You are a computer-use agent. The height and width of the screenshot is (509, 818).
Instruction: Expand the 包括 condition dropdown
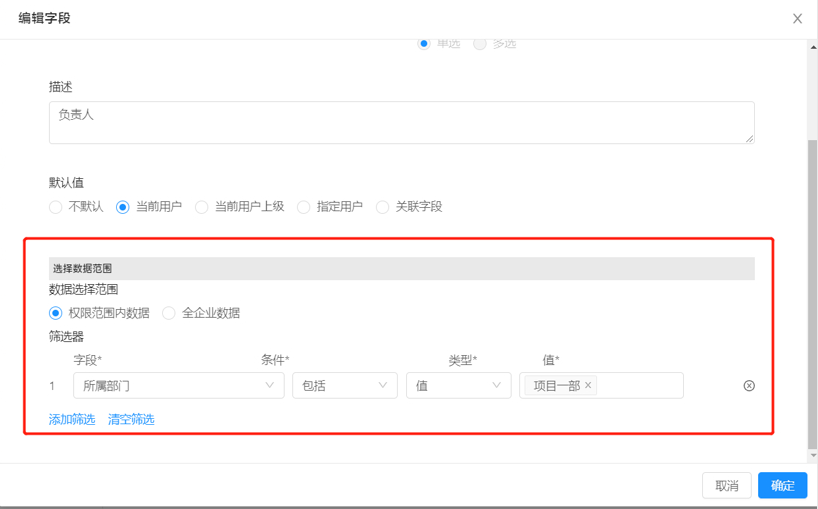click(x=344, y=385)
